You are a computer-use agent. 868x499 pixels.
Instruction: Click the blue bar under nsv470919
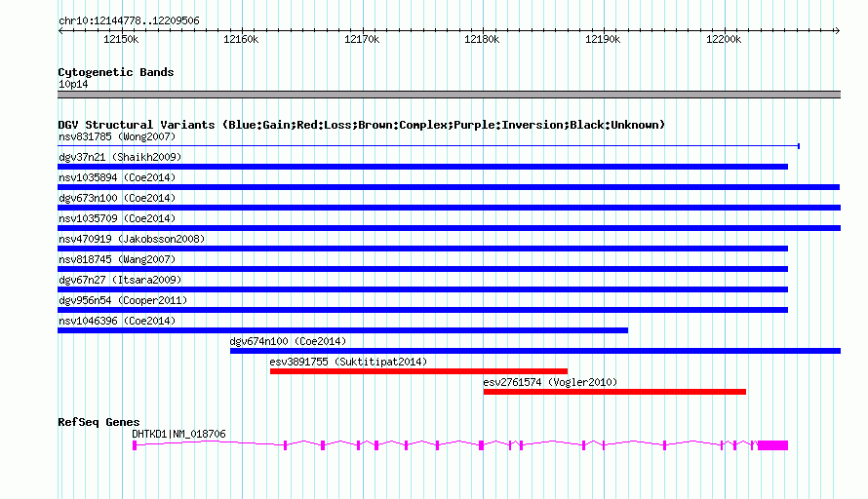tap(422, 249)
